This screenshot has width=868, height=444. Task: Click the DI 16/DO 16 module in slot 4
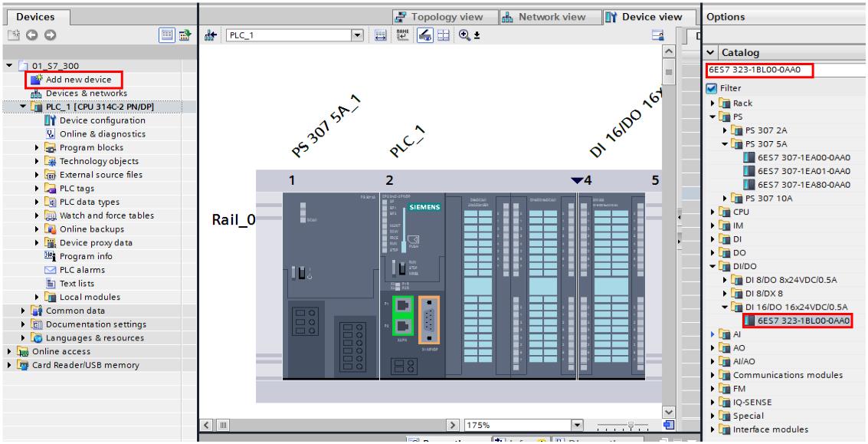tap(611, 286)
